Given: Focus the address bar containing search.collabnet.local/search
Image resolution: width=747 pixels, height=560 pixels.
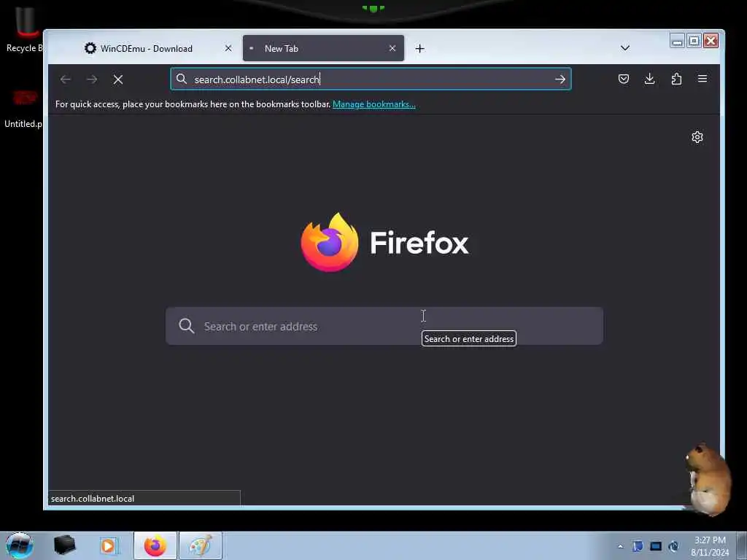Looking at the screenshot, I should click(x=371, y=79).
